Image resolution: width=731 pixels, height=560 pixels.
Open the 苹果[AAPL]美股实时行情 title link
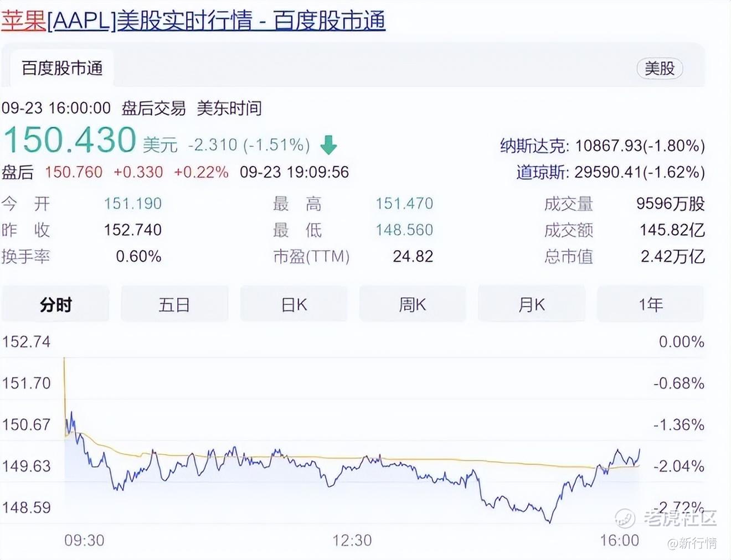193,21
